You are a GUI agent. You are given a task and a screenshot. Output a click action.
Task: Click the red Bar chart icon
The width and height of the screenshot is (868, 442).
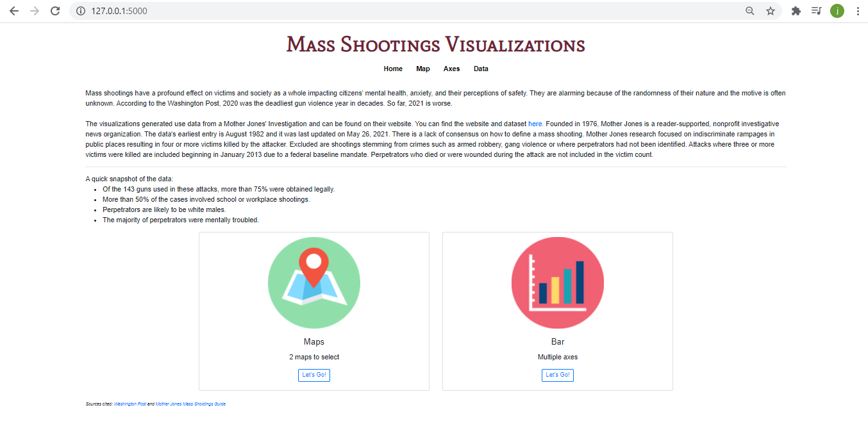[x=556, y=282]
